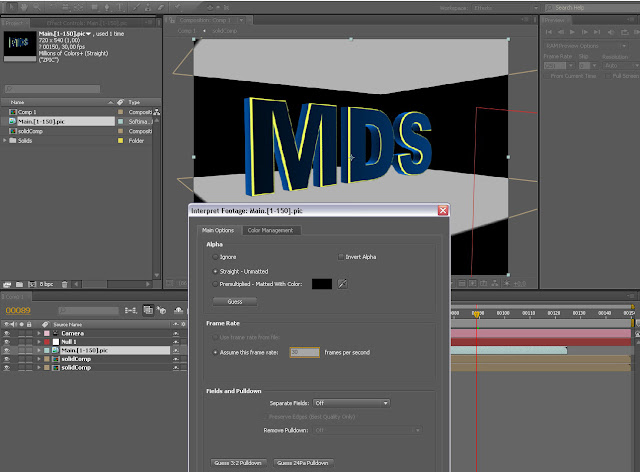The image size is (640, 472).
Task: Expand the Solids folder
Action: [5, 140]
